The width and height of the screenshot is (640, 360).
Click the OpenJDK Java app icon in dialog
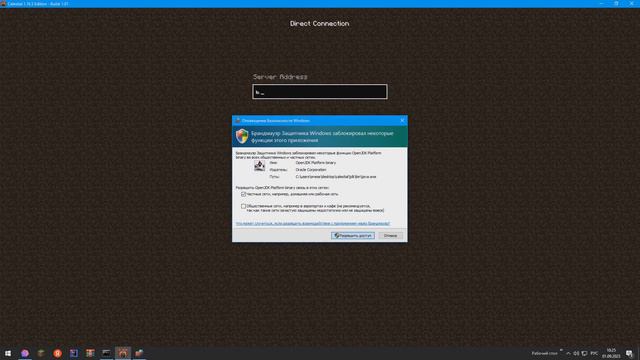click(260, 166)
